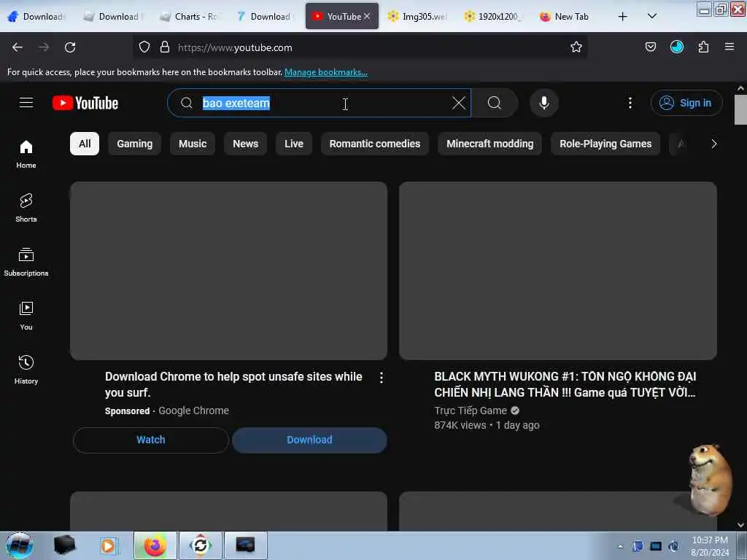Click taskbar clock showing 10:37 PM
747x560 pixels.
(709, 545)
